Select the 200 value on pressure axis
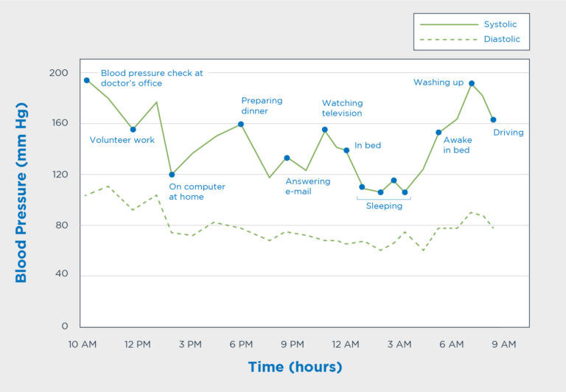The image size is (566, 392). [x=58, y=73]
